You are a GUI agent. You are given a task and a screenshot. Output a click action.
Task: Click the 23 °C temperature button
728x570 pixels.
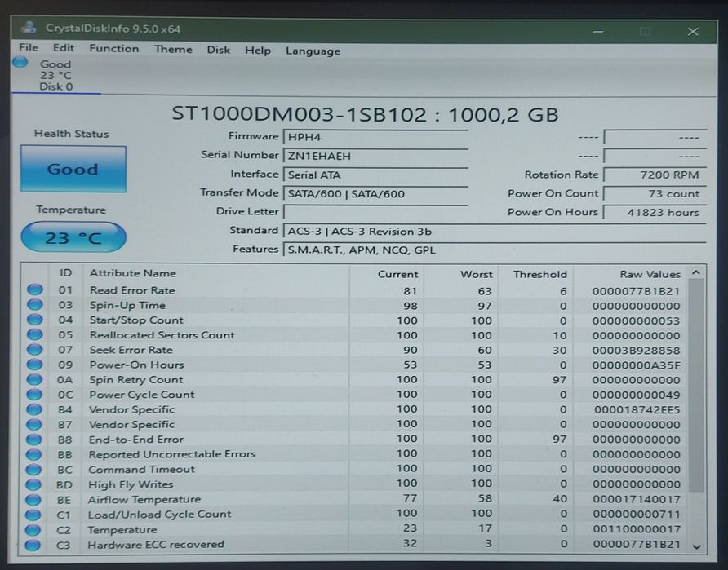(73, 237)
